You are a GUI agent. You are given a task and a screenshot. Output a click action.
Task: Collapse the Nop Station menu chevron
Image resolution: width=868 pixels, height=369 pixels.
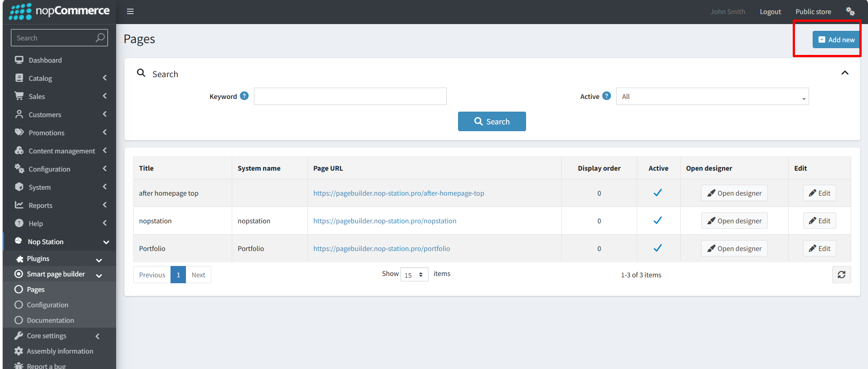pos(106,242)
